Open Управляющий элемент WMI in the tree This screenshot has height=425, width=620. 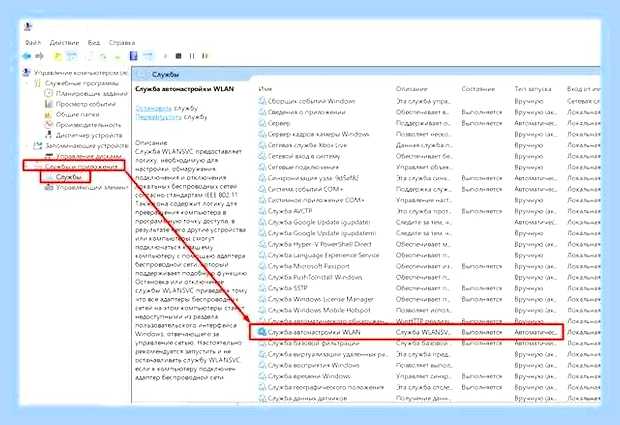(x=92, y=187)
